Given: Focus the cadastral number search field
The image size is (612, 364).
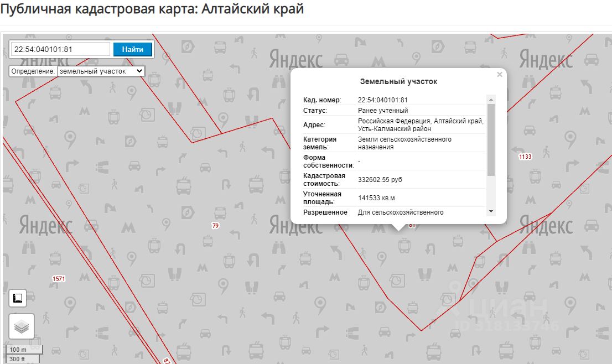Looking at the screenshot, I should pyautogui.click(x=60, y=50).
